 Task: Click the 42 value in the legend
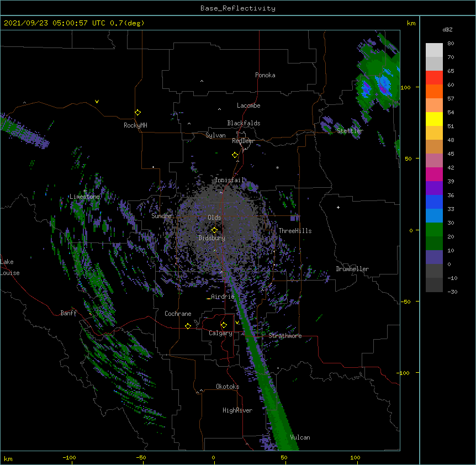[451, 167]
